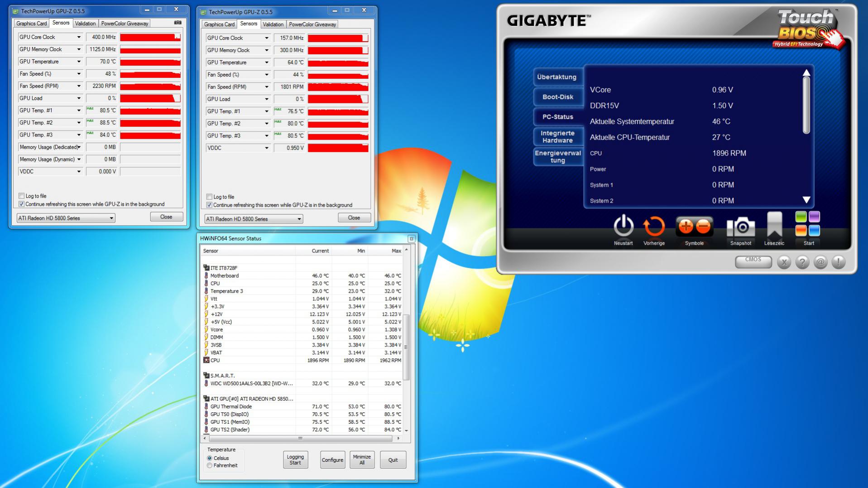
Task: Click the Motherboard thermometer icon in HWiNFO64
Action: click(x=206, y=275)
